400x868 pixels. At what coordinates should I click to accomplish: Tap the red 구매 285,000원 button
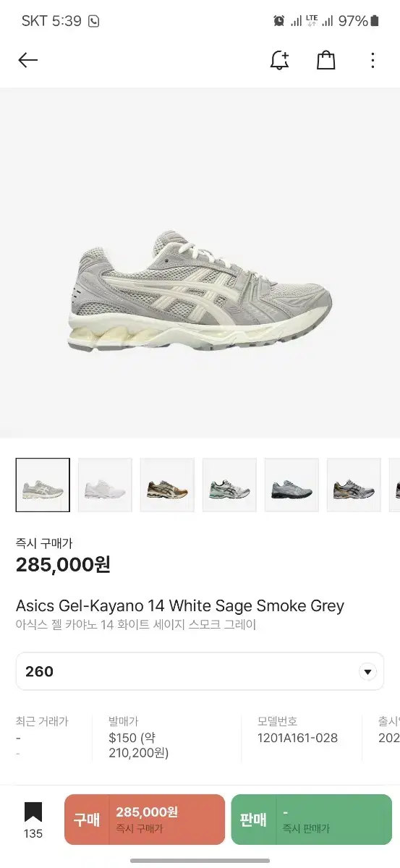145,820
